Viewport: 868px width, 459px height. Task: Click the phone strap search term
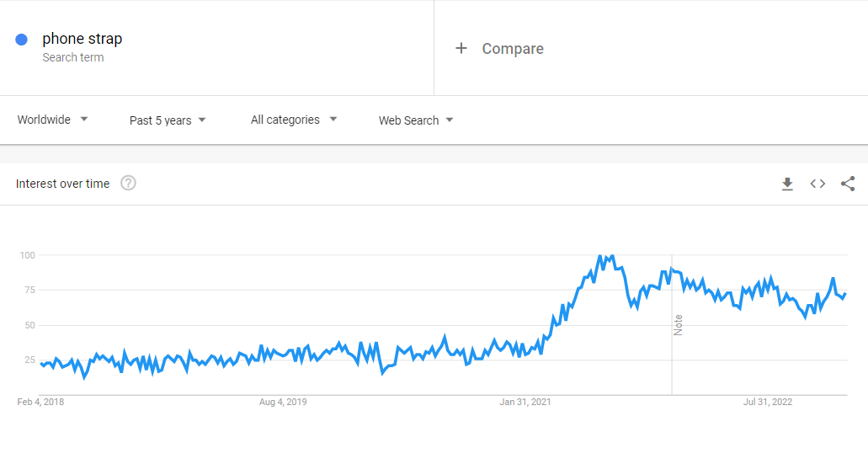[83, 39]
